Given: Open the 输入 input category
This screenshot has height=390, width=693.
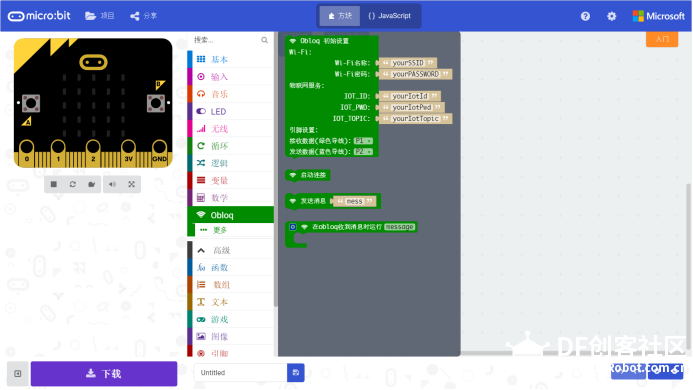Looking at the screenshot, I should (x=231, y=76).
